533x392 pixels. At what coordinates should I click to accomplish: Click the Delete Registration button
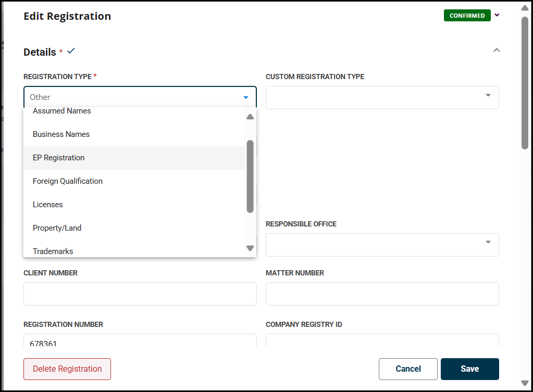point(67,369)
